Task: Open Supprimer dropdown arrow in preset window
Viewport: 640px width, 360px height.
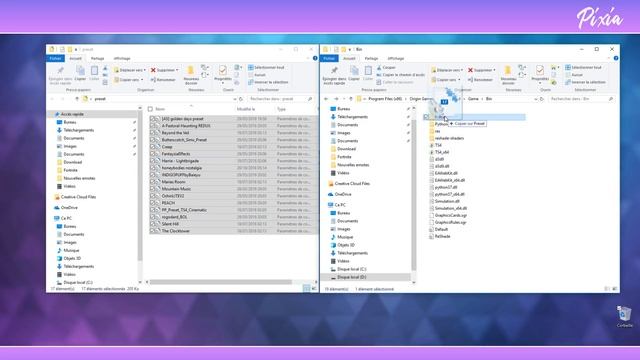Action: pyautogui.click(x=177, y=70)
